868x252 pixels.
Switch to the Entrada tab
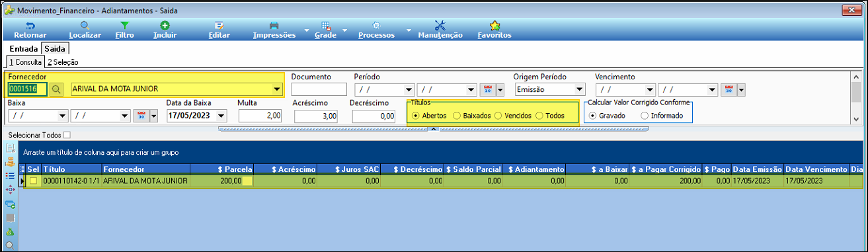tap(23, 49)
